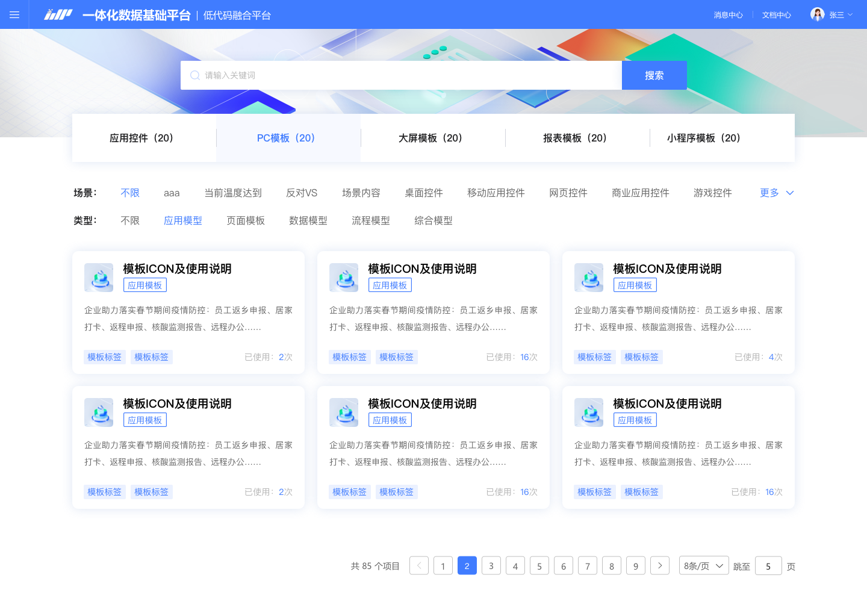Select 数据模型 under the 类型 filter
Screen dimensions: 867x616
308,220
